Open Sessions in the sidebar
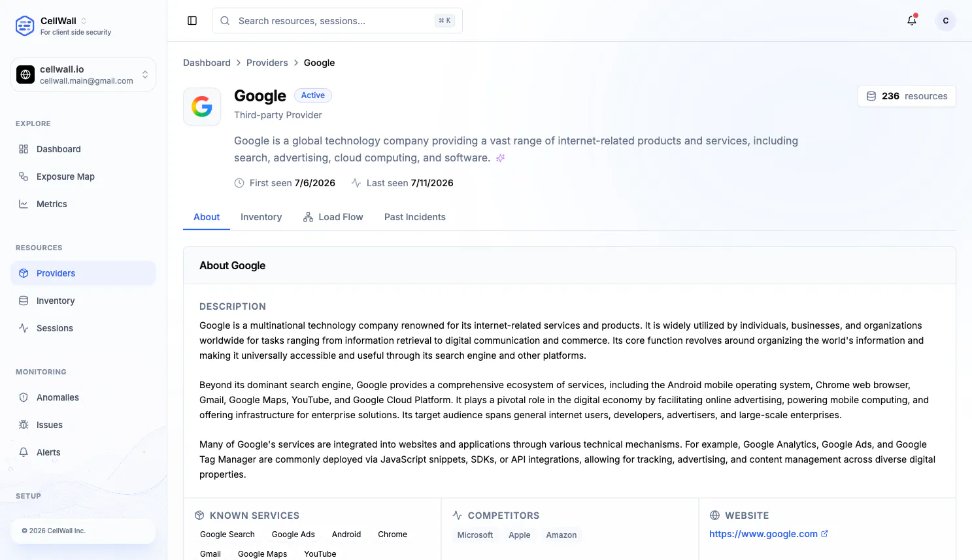The height and width of the screenshot is (560, 972). [83, 328]
